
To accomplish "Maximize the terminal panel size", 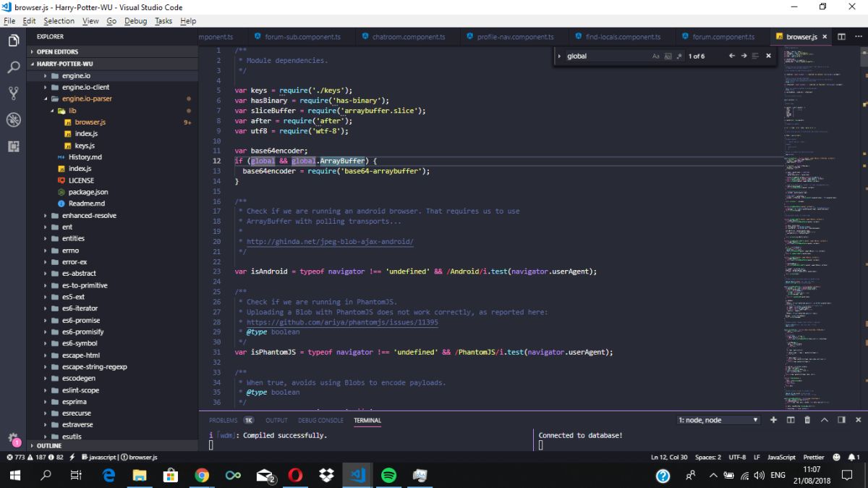I will pyautogui.click(x=824, y=420).
